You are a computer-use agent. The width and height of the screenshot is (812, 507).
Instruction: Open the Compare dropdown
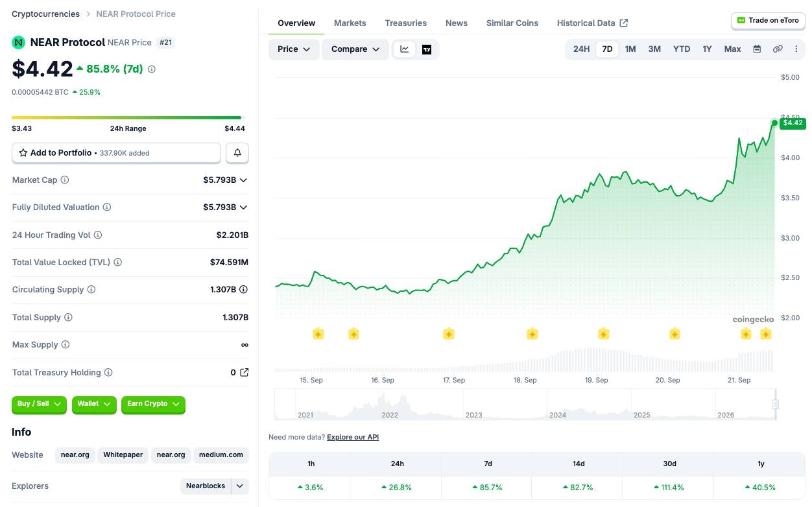(x=355, y=49)
